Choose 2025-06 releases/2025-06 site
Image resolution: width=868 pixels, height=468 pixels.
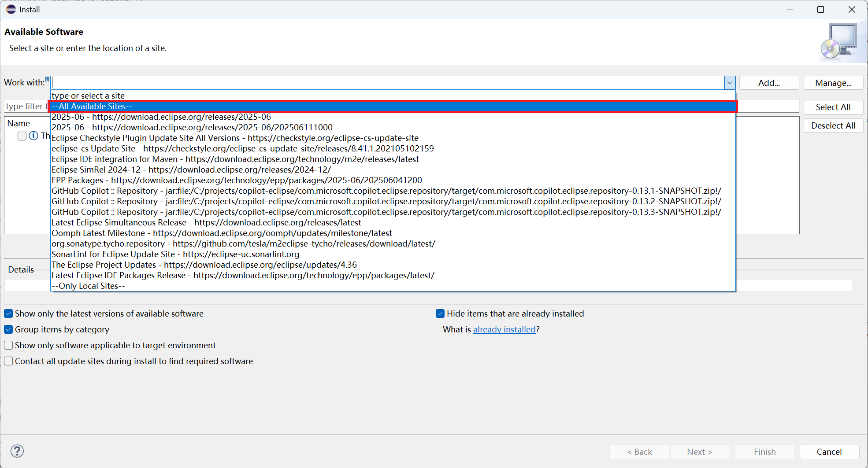point(393,117)
